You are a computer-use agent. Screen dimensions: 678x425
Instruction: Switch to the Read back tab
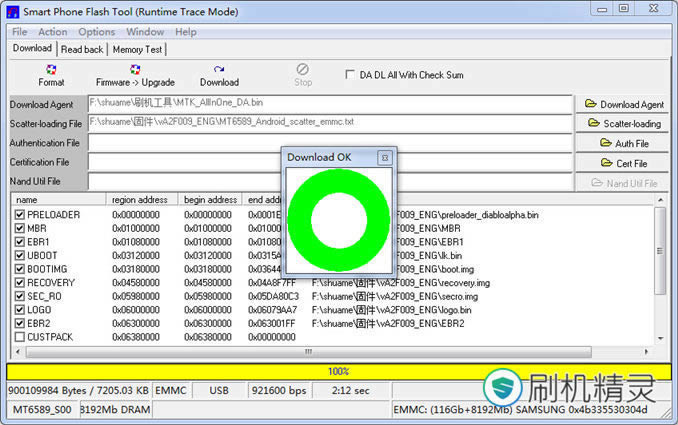[82, 49]
